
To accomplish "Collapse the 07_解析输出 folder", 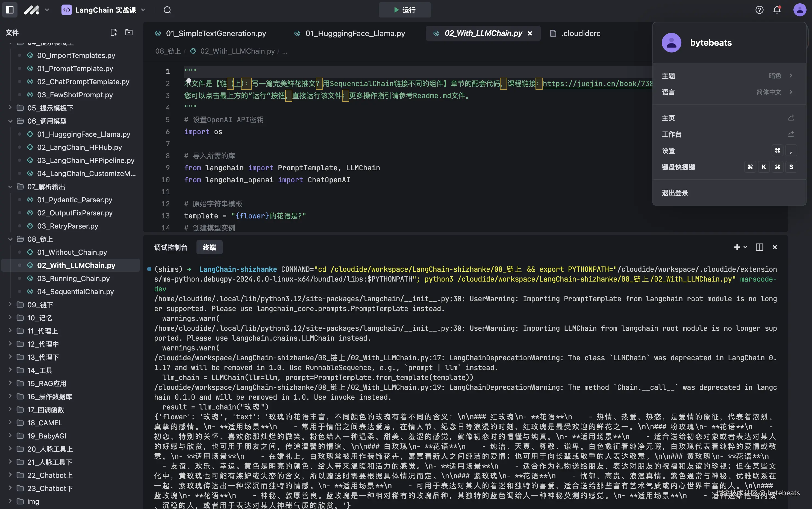I will [71, 186].
